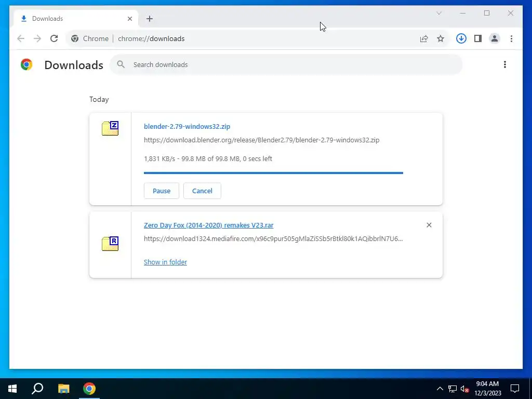Toggle the Chrome side panel icon
This screenshot has height=399, width=532.
(x=478, y=38)
